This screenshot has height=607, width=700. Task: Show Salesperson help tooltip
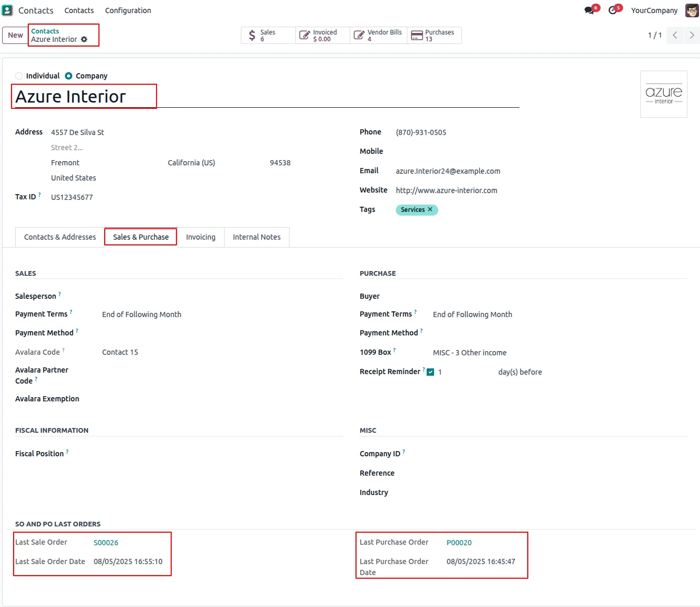click(x=60, y=294)
